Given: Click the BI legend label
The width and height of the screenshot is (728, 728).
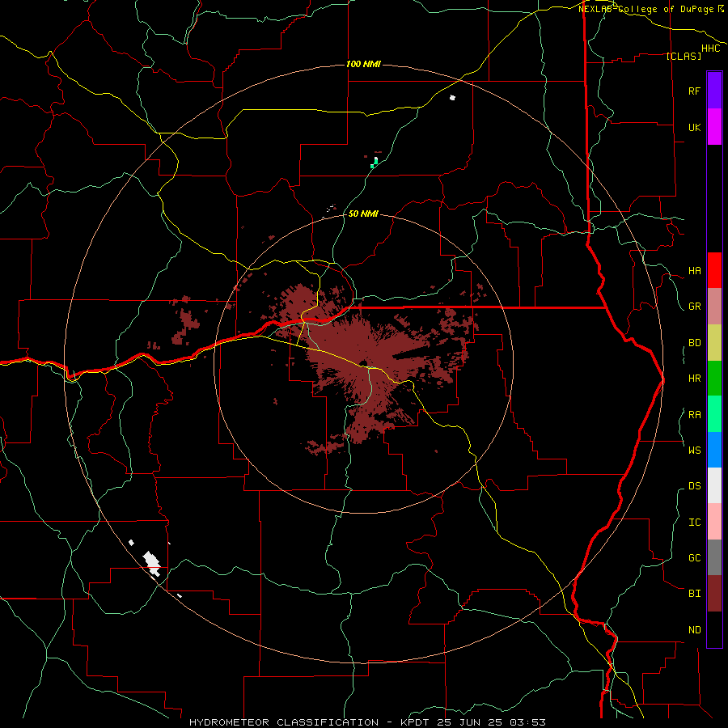Looking at the screenshot, I should point(694,594).
